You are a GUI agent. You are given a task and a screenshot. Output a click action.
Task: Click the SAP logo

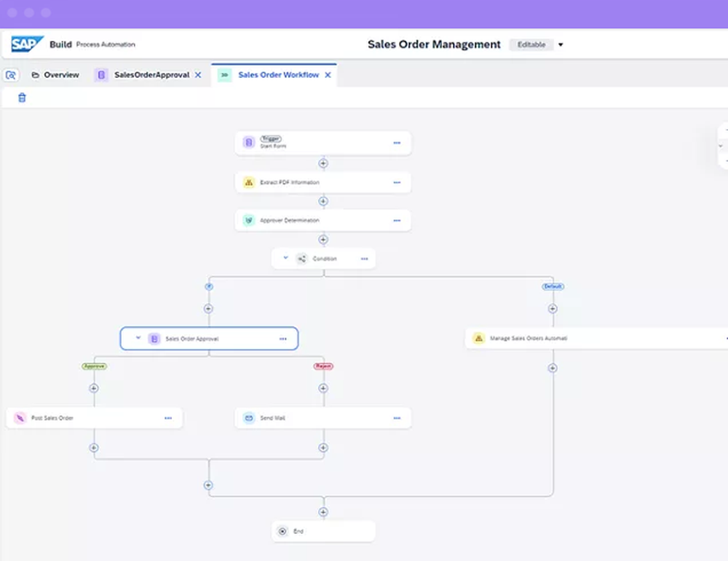click(27, 44)
